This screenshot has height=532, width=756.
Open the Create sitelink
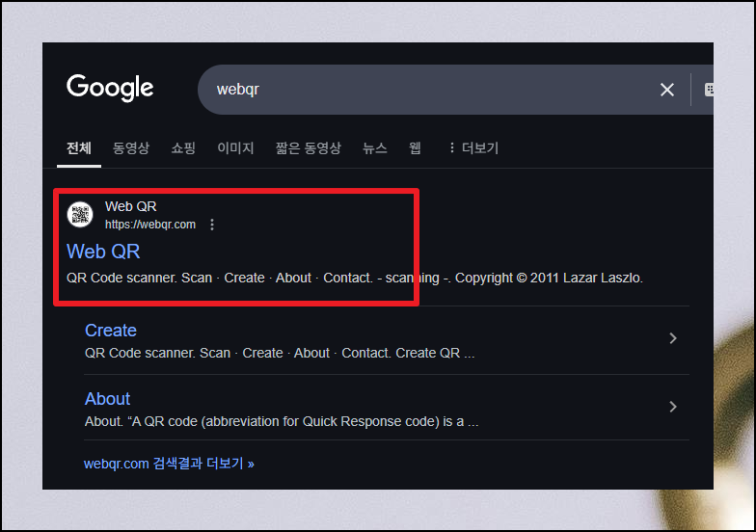point(110,331)
